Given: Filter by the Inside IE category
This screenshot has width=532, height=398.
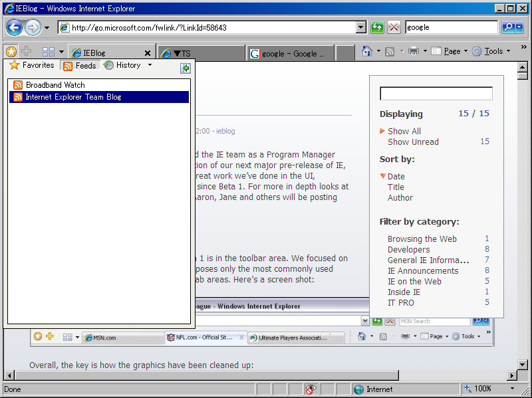Looking at the screenshot, I should coord(404,292).
